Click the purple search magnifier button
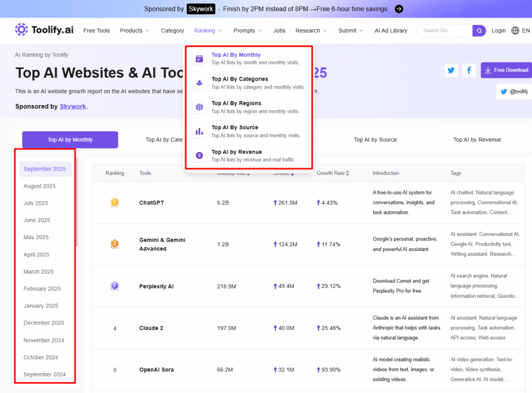Image resolution: width=532 pixels, height=393 pixels. (x=479, y=31)
